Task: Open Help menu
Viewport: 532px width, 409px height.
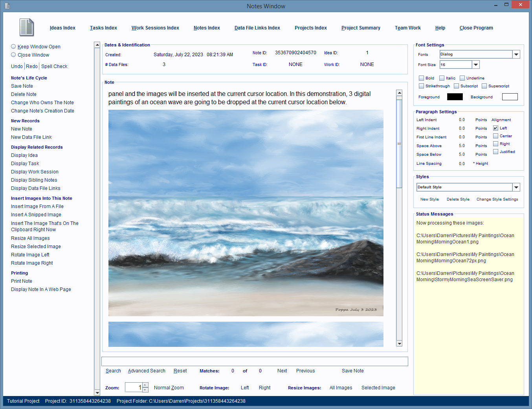Action: coord(440,28)
